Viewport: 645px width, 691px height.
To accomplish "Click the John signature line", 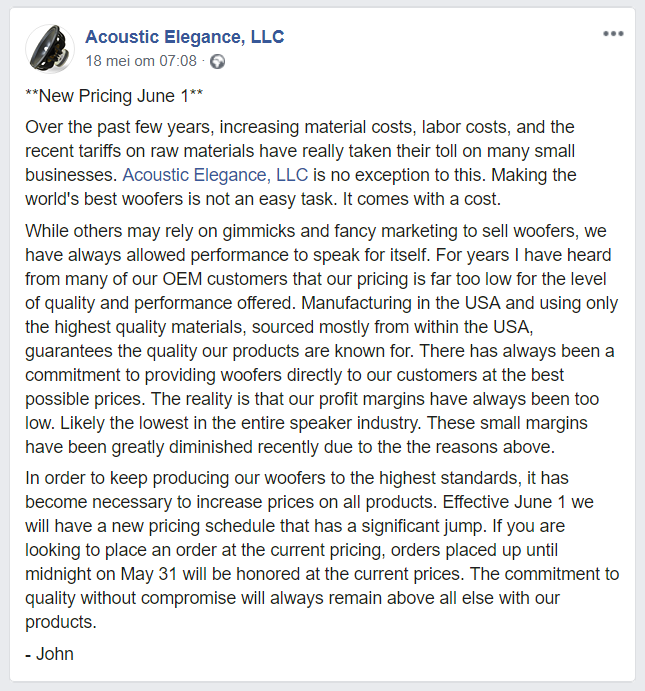I will click(x=49, y=654).
